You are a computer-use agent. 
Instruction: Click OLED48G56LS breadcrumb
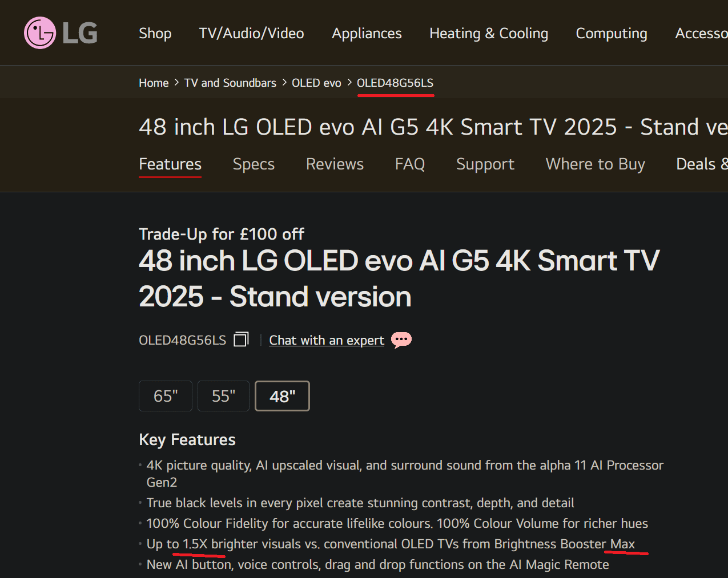tap(395, 83)
